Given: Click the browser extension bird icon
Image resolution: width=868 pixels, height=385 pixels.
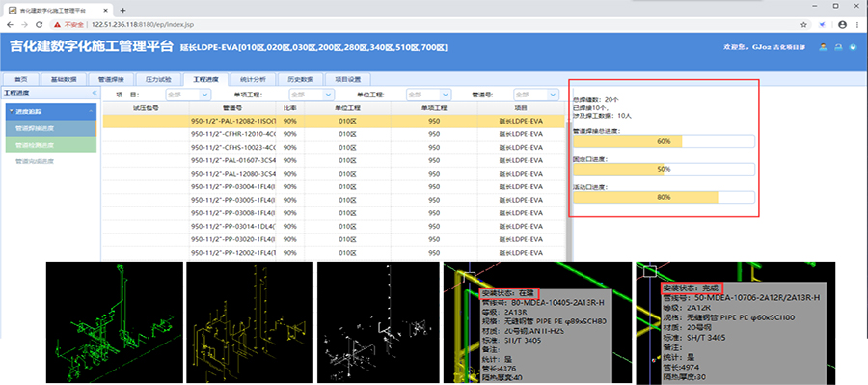Looking at the screenshot, I should click(823, 25).
